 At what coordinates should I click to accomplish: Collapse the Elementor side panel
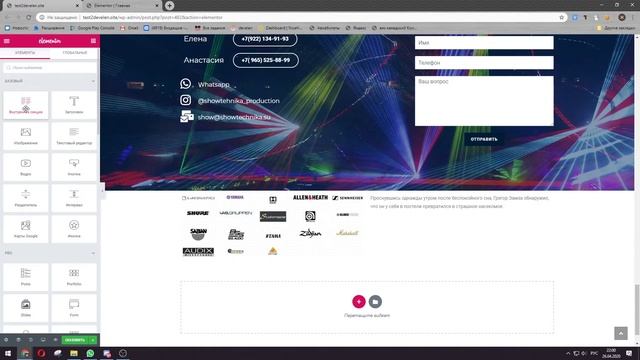pyautogui.click(x=102, y=191)
